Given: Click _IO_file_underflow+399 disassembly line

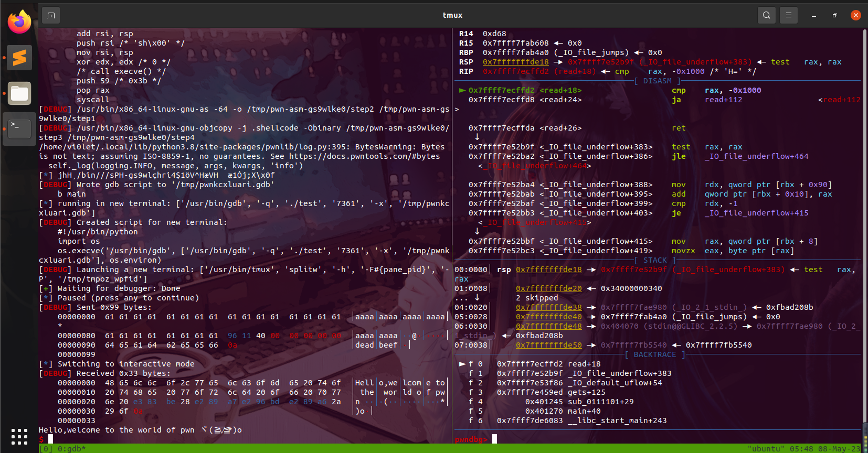Looking at the screenshot, I should (x=603, y=203).
